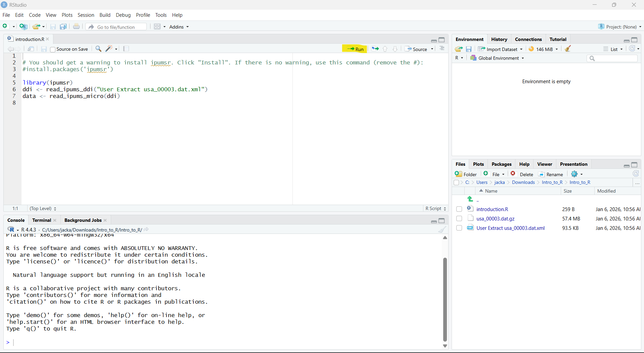
Task: Go to next section down arrow
Action: coord(395,49)
